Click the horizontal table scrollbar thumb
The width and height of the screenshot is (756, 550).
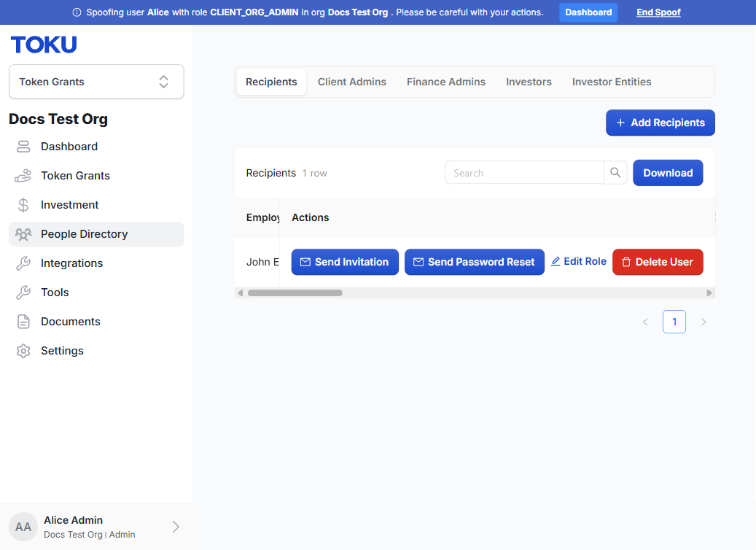(x=295, y=293)
